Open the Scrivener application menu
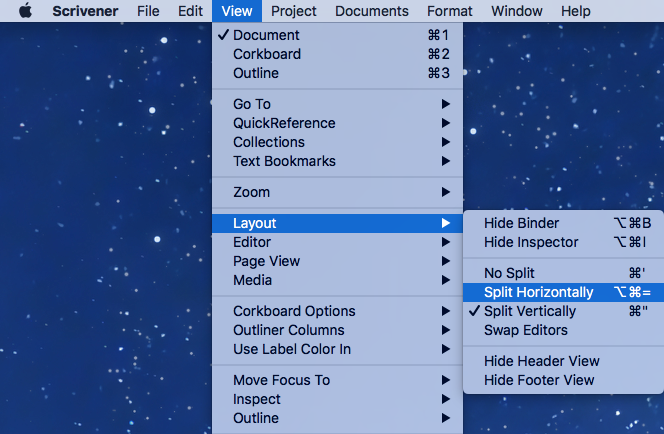Viewport: 664px width, 434px height. [85, 11]
